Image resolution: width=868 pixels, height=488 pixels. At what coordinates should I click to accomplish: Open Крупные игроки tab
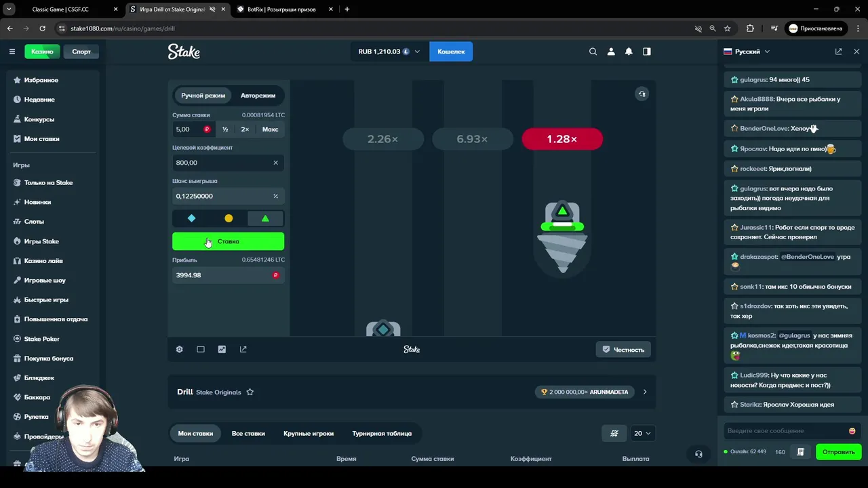(x=309, y=433)
